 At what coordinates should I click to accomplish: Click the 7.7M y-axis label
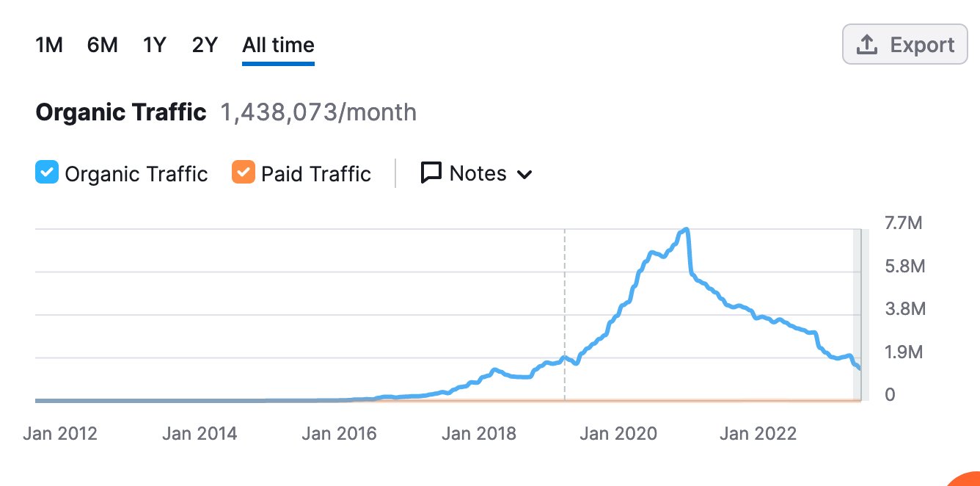pyautogui.click(x=905, y=223)
